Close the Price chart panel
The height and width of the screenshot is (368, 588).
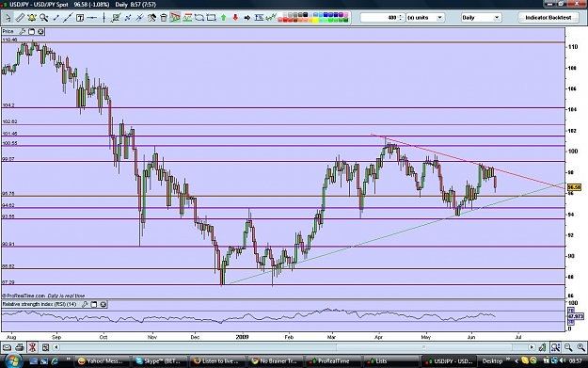pyautogui.click(x=40, y=31)
